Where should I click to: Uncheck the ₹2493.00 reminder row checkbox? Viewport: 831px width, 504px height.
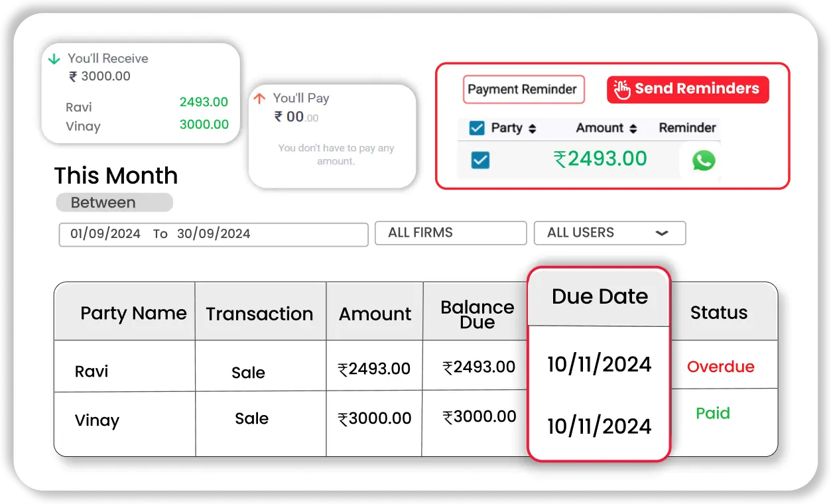coord(479,160)
